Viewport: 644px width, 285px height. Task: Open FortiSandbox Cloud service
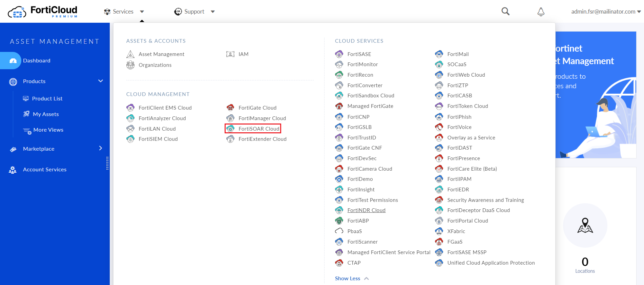pos(371,96)
